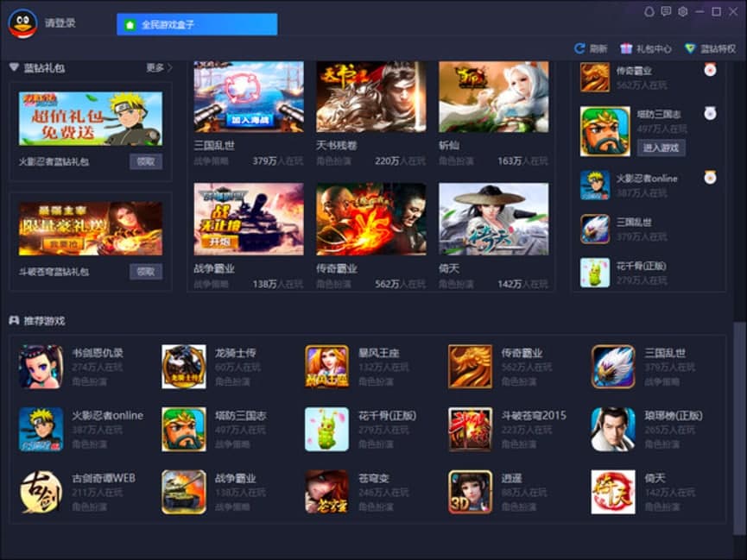Click the vertical scrollbar on the right edge
747x560 pixels.
(739, 431)
